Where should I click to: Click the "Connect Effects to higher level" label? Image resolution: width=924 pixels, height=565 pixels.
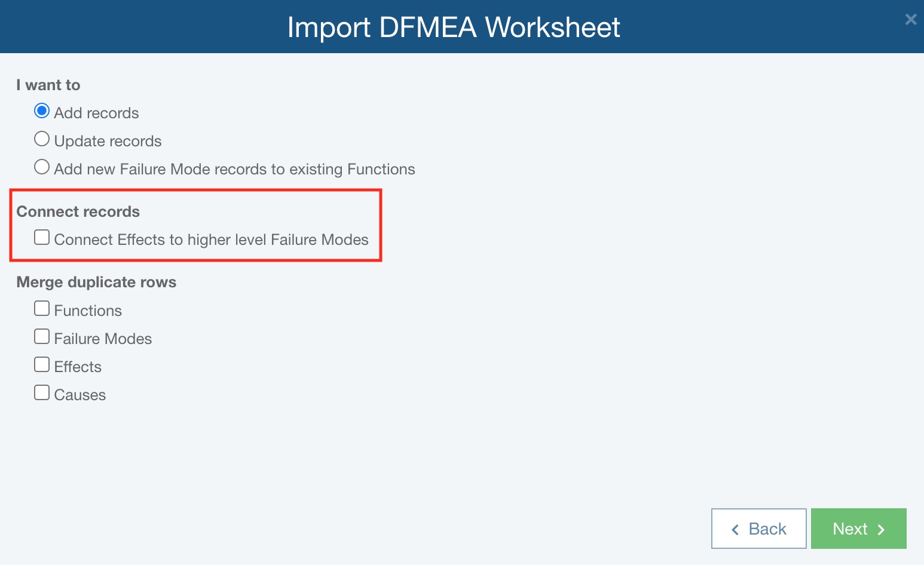point(211,240)
